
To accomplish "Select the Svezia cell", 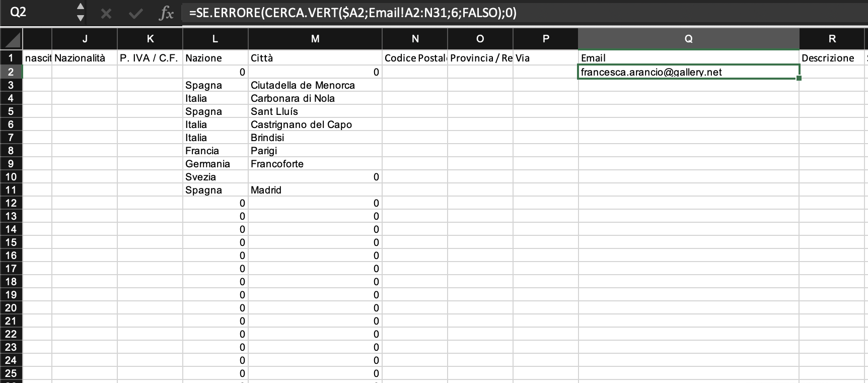I will click(215, 177).
